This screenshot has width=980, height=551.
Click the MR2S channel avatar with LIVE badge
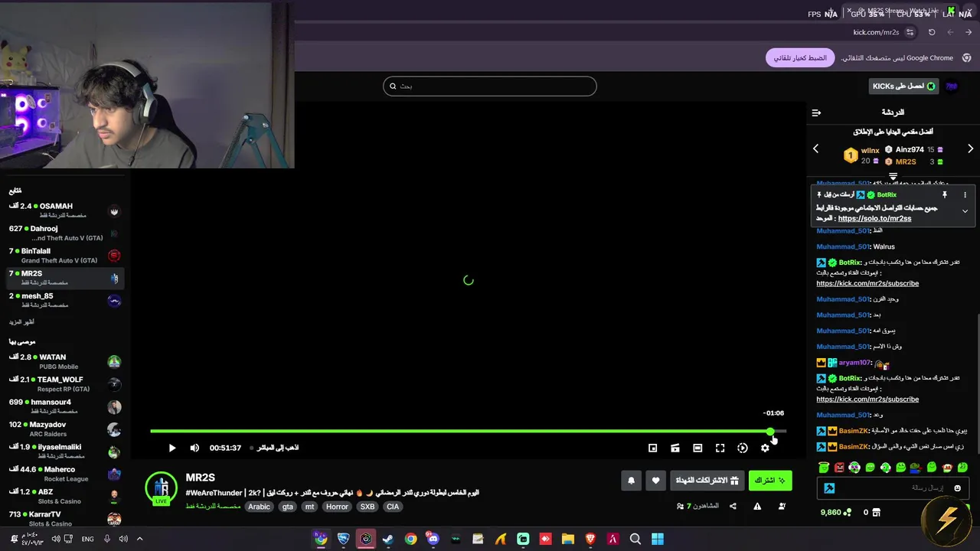(x=161, y=489)
